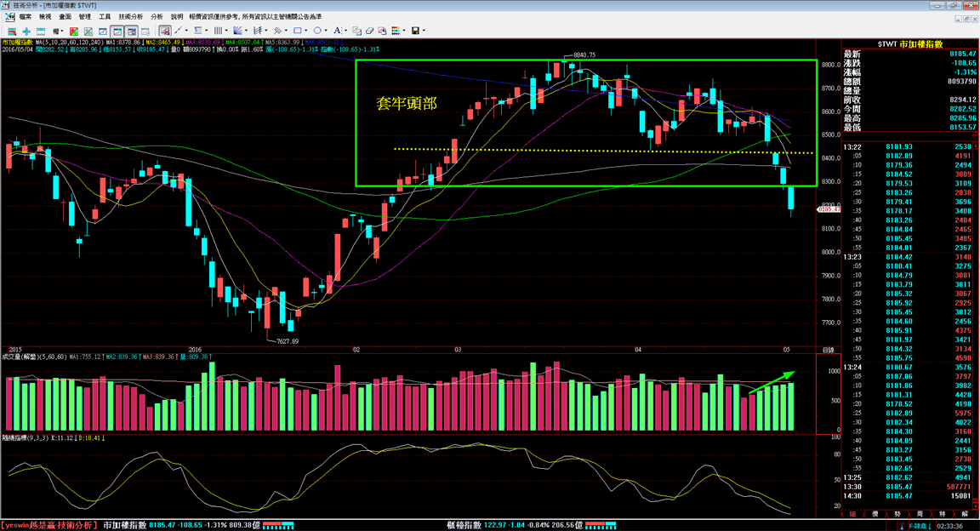980x531 pixels.
Task: Click the greyed chart settings icon
Action: click(145, 31)
